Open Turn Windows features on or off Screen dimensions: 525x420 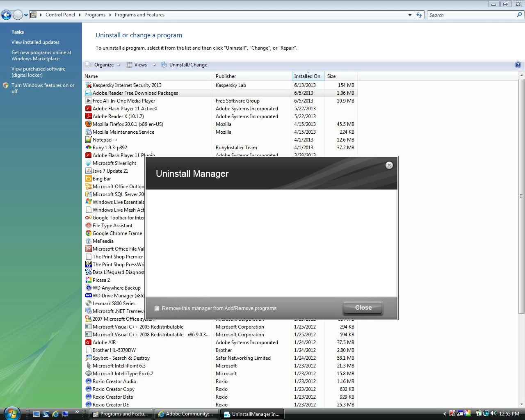(43, 88)
